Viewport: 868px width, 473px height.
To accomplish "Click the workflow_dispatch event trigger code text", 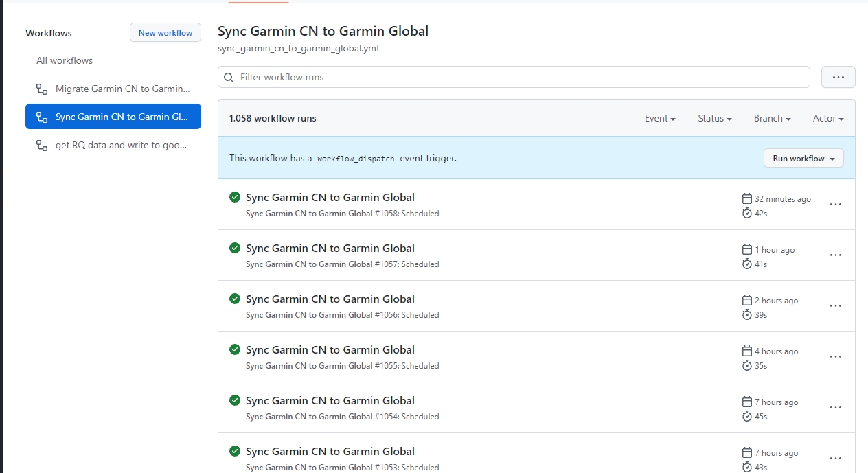I will click(356, 159).
